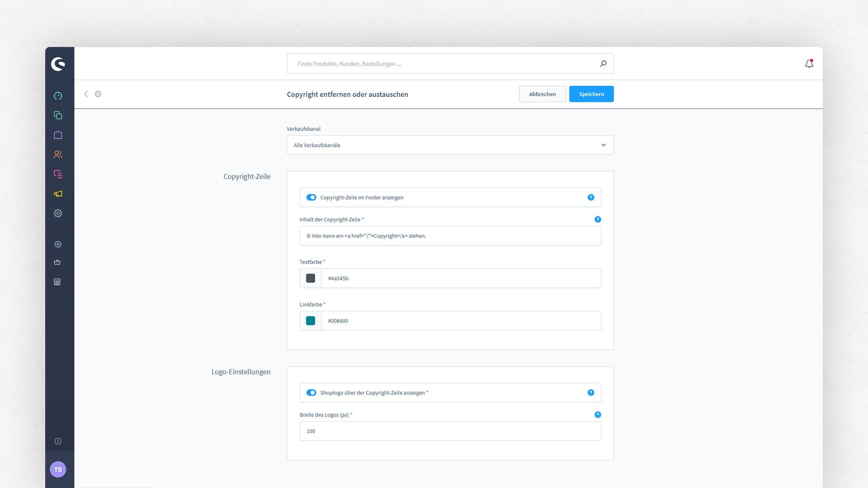Open the TB user avatar menu
The width and height of the screenshot is (868, 488).
pos(58,469)
